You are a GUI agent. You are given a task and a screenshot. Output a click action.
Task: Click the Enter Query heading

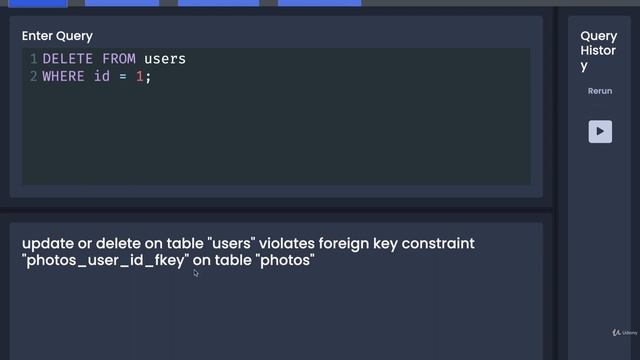coord(57,36)
